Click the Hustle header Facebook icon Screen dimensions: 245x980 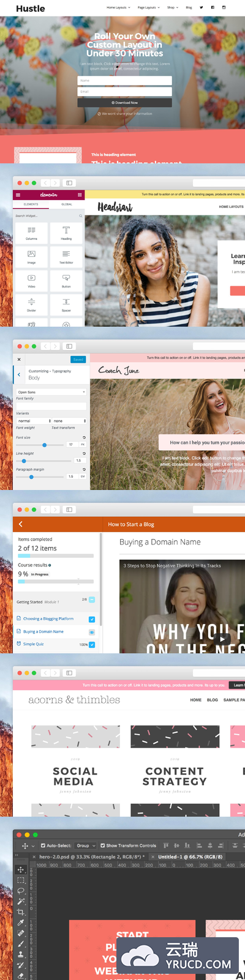[x=213, y=7]
